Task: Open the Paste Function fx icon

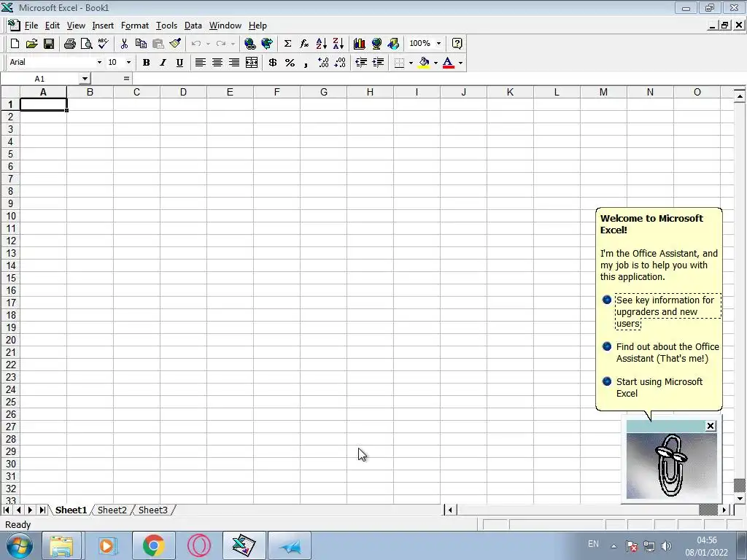Action: [304, 44]
